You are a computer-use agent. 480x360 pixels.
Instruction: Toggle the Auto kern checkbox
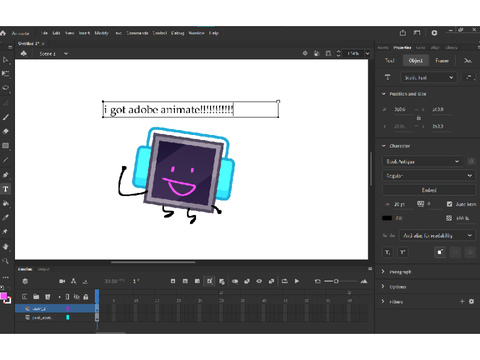[x=449, y=204]
